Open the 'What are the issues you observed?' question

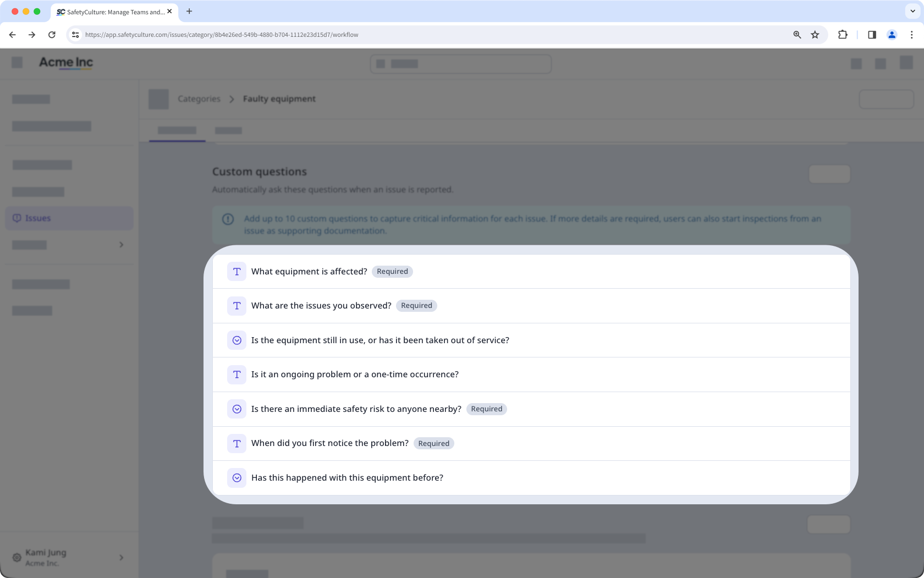tap(531, 306)
